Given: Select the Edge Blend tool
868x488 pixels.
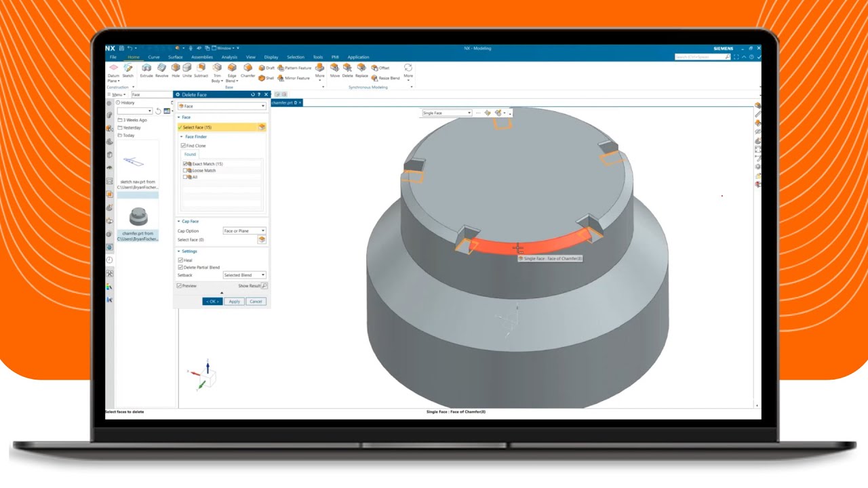Looking at the screenshot, I should (x=232, y=72).
